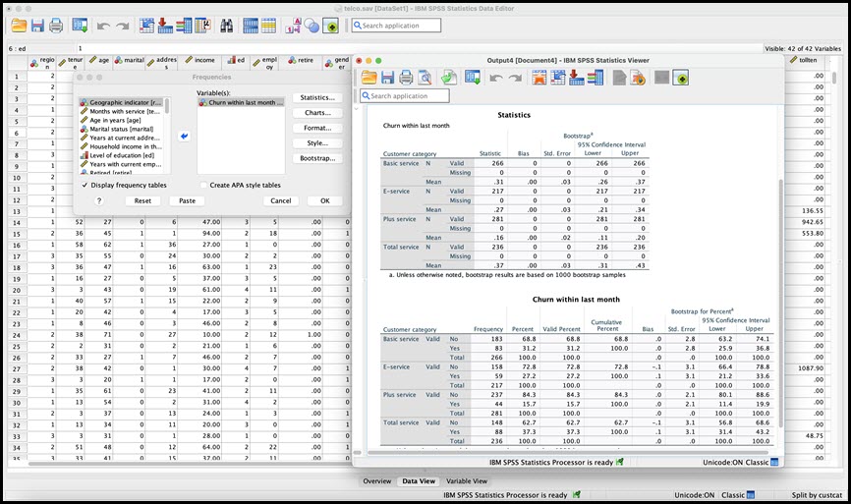Toggle Display frequency tables checkbox
The width and height of the screenshot is (851, 504).
point(85,185)
